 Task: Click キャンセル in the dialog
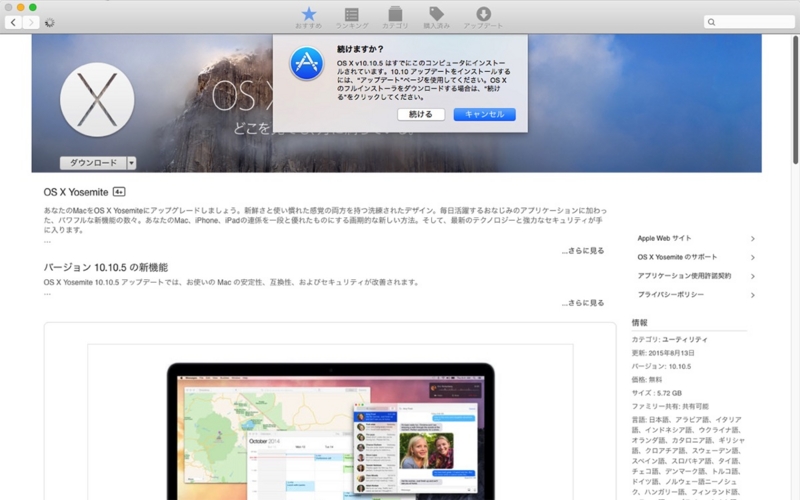(x=484, y=114)
